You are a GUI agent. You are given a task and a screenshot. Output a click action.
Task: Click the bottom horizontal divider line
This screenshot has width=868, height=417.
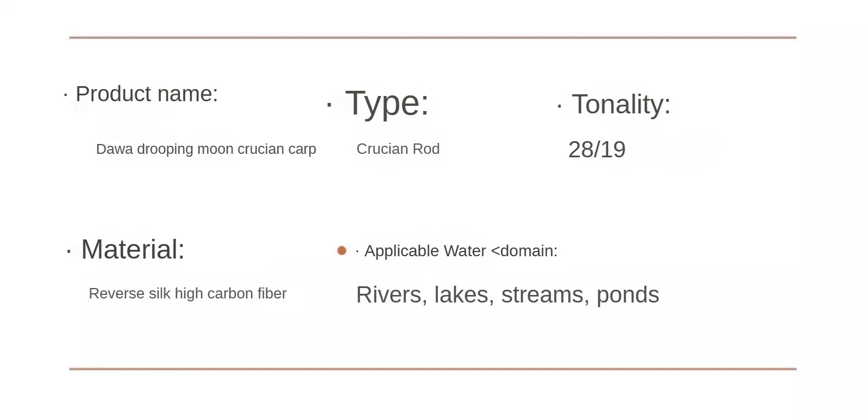pos(432,368)
